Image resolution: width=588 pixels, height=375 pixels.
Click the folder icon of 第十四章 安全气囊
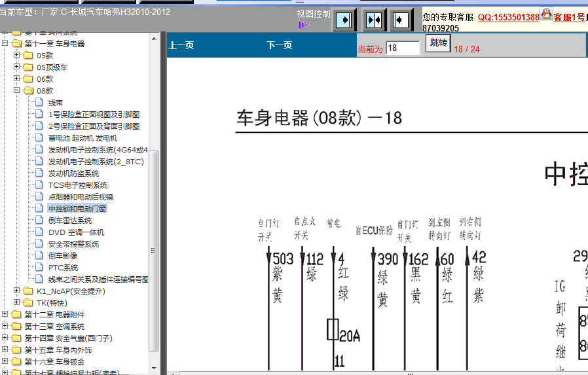[17, 338]
